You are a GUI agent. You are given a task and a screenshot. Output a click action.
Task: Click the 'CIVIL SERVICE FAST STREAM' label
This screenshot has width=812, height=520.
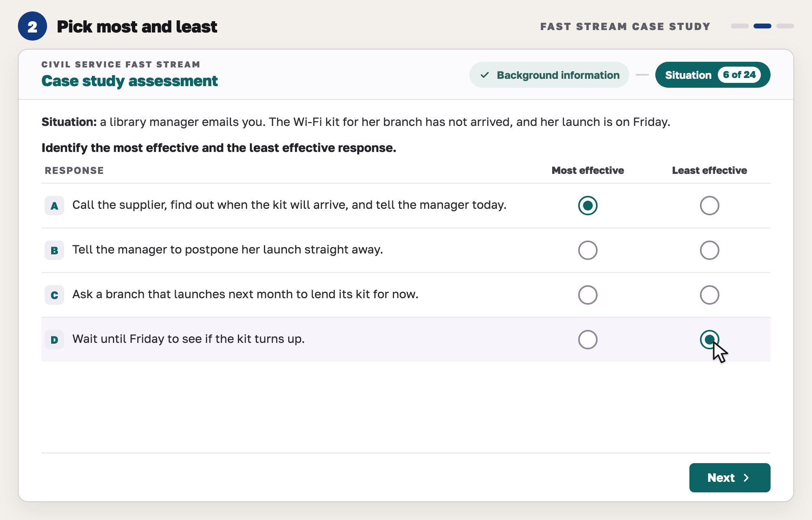tap(121, 64)
